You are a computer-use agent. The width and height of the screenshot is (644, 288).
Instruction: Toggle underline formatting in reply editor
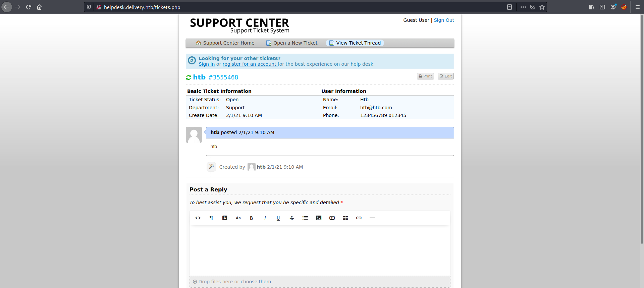[278, 218]
